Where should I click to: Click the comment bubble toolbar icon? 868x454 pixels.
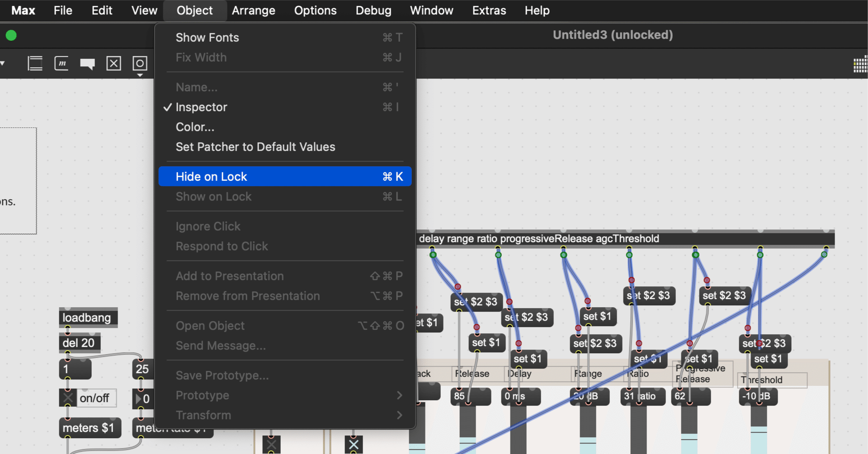(87, 63)
